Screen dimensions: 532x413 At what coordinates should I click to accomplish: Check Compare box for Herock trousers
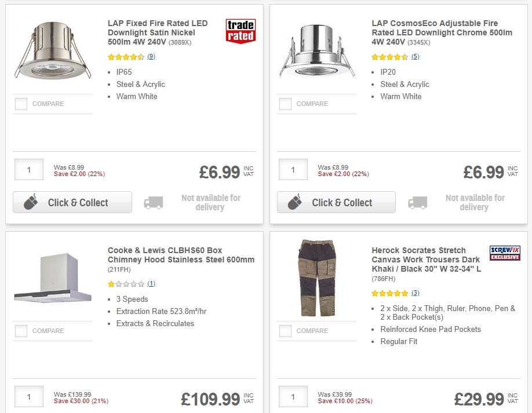pyautogui.click(x=285, y=331)
